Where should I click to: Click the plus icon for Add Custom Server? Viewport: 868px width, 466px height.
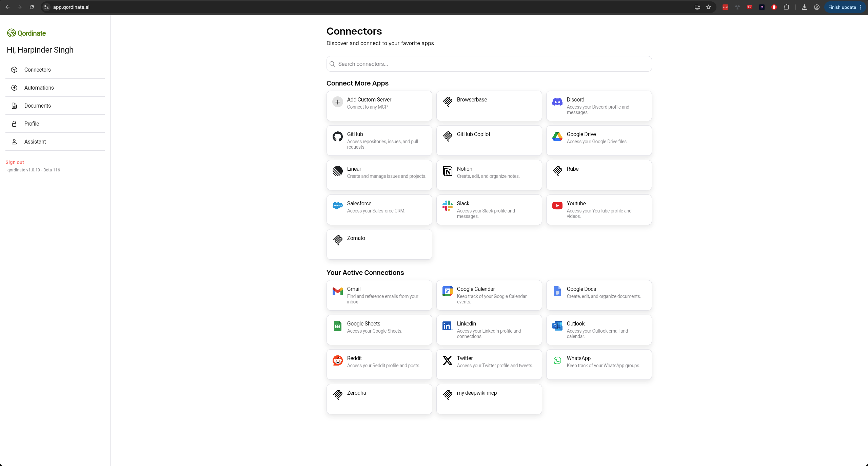click(337, 102)
